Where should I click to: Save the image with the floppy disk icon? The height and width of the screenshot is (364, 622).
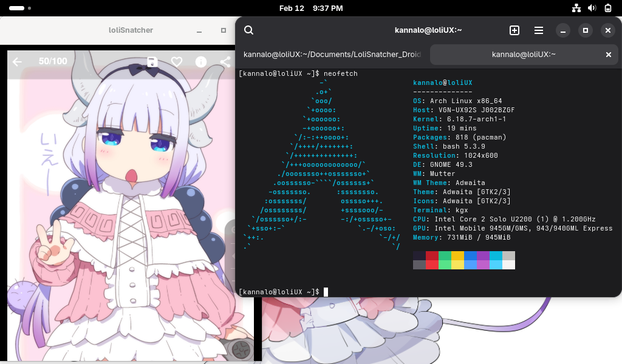point(152,62)
